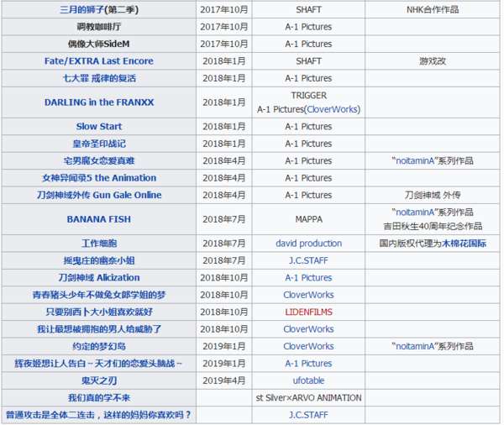Open the Fate/EXTRA Last Encore link

click(x=99, y=61)
